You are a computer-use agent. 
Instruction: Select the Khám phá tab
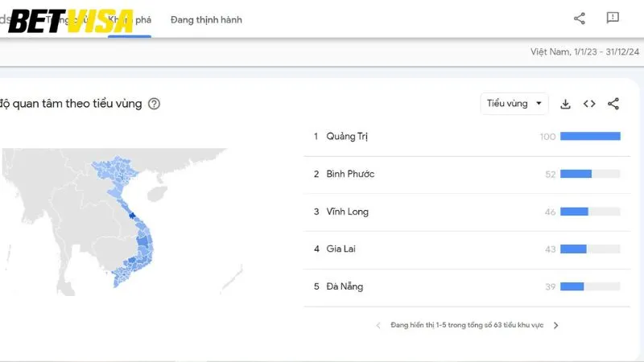pos(130,19)
